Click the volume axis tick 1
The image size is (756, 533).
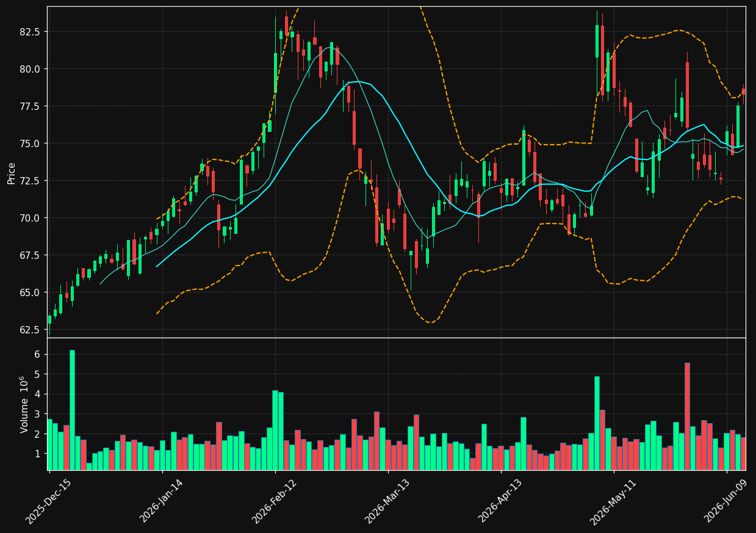pyautogui.click(x=37, y=454)
